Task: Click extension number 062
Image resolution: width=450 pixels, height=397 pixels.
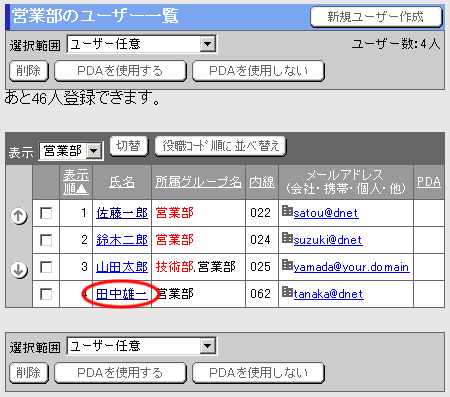Action: click(260, 294)
